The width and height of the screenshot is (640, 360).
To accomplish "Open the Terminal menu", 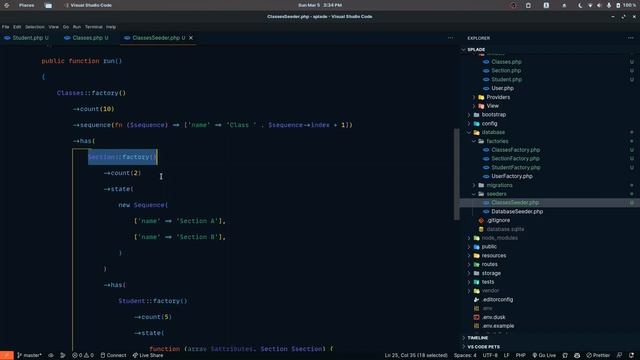I will click(x=93, y=27).
